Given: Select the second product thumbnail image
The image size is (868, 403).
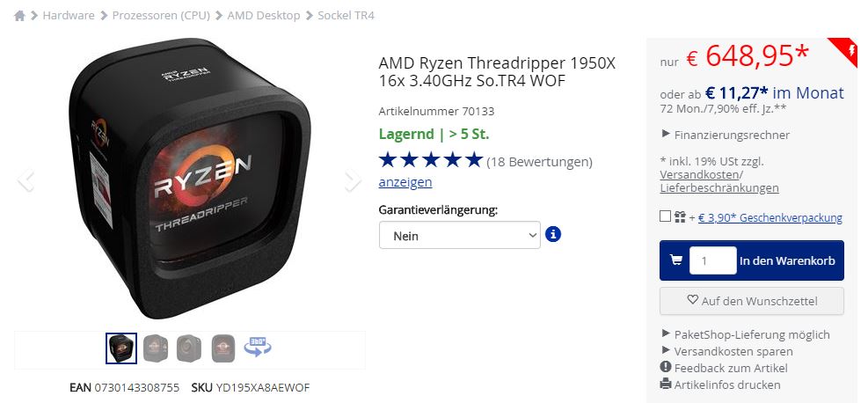Looking at the screenshot, I should pyautogui.click(x=156, y=348).
